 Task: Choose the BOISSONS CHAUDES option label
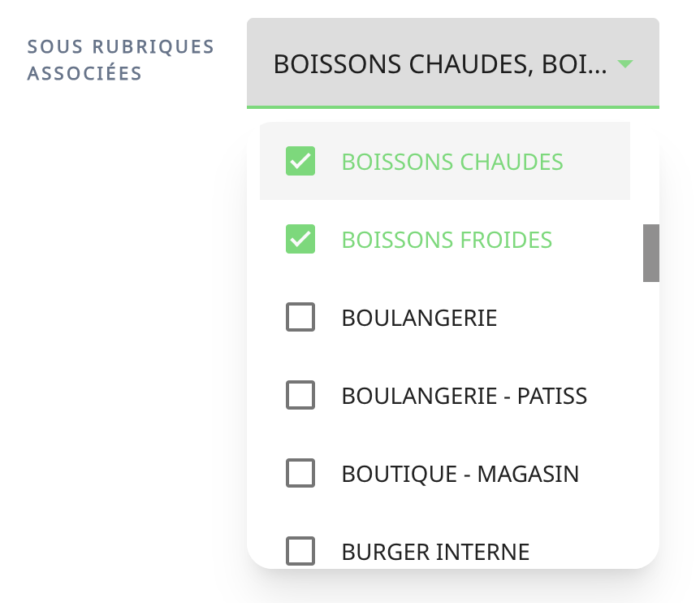pos(452,162)
